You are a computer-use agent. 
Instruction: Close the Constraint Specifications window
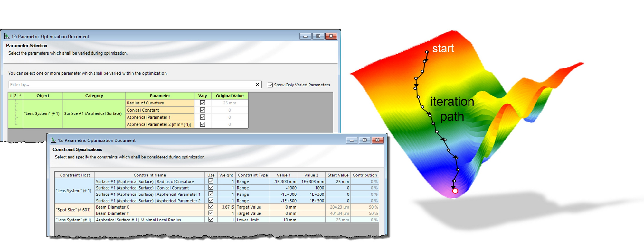pos(377,140)
